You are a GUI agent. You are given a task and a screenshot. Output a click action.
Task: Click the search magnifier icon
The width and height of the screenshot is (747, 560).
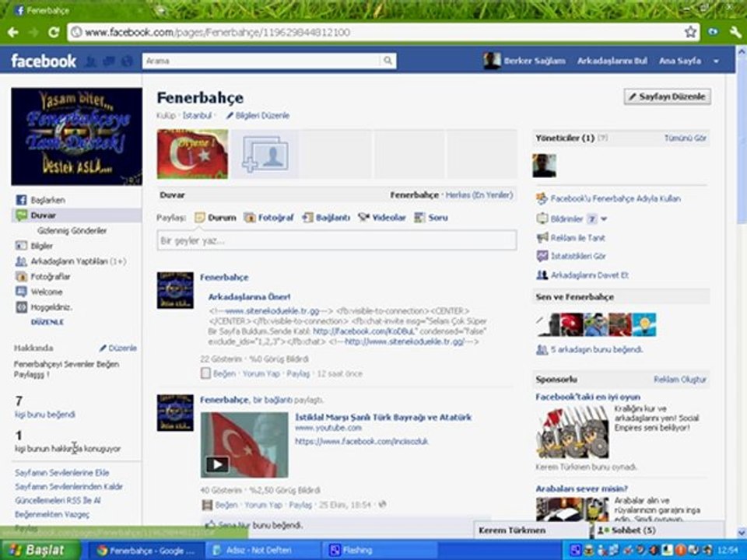coord(388,61)
